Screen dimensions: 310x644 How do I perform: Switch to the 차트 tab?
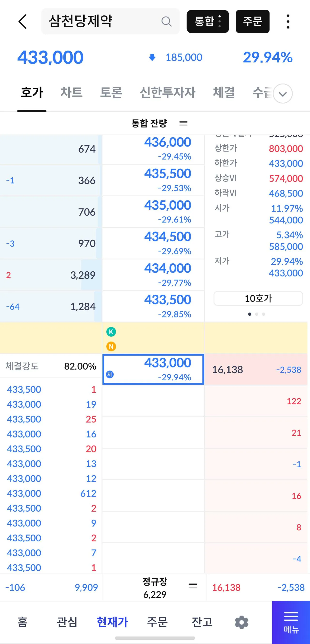tap(71, 92)
